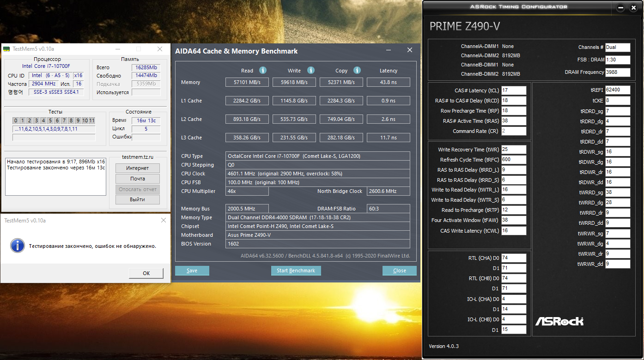Click the TestMem5 title bar app icon
644x360 pixels.
click(x=6, y=49)
